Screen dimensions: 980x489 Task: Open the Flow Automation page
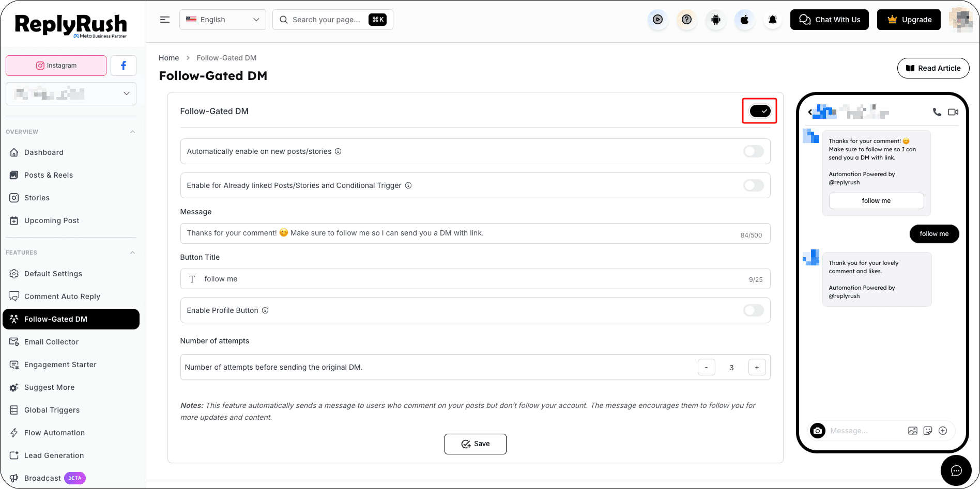tap(71, 433)
